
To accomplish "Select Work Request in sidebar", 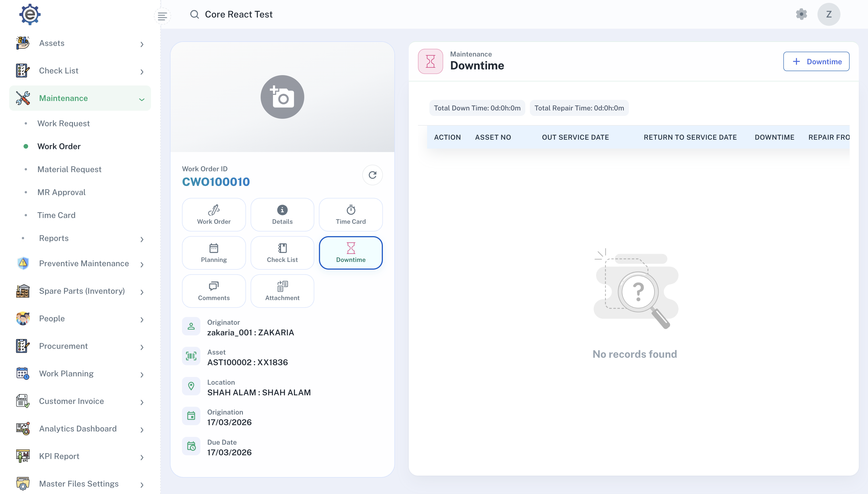I will point(63,123).
